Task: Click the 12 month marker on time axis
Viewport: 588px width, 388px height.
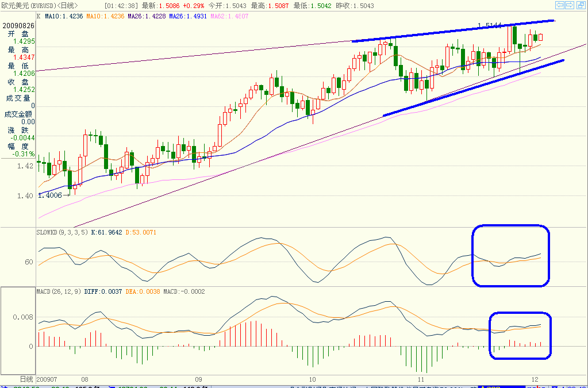Action: pos(535,379)
